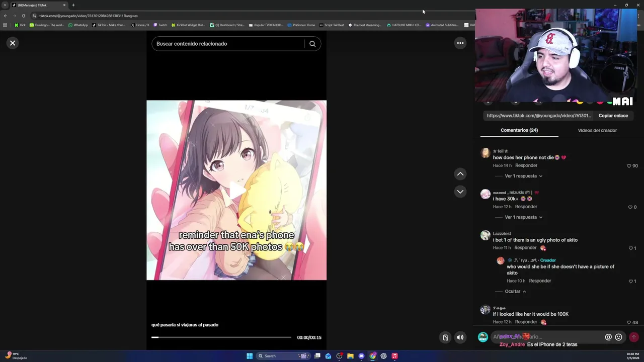Image resolution: width=644 pixels, height=362 pixels.
Task: Click the browser back arrow
Action: point(5,16)
